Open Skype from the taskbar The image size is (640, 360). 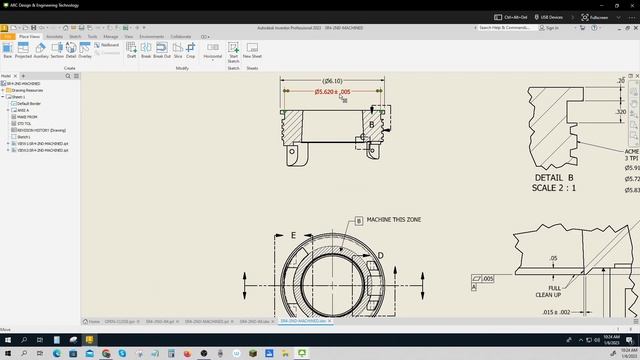coord(122,353)
